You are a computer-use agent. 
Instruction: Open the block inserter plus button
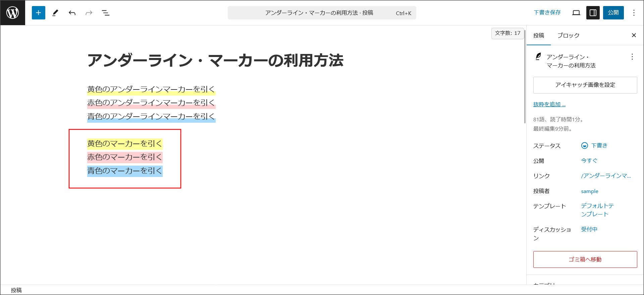click(39, 13)
